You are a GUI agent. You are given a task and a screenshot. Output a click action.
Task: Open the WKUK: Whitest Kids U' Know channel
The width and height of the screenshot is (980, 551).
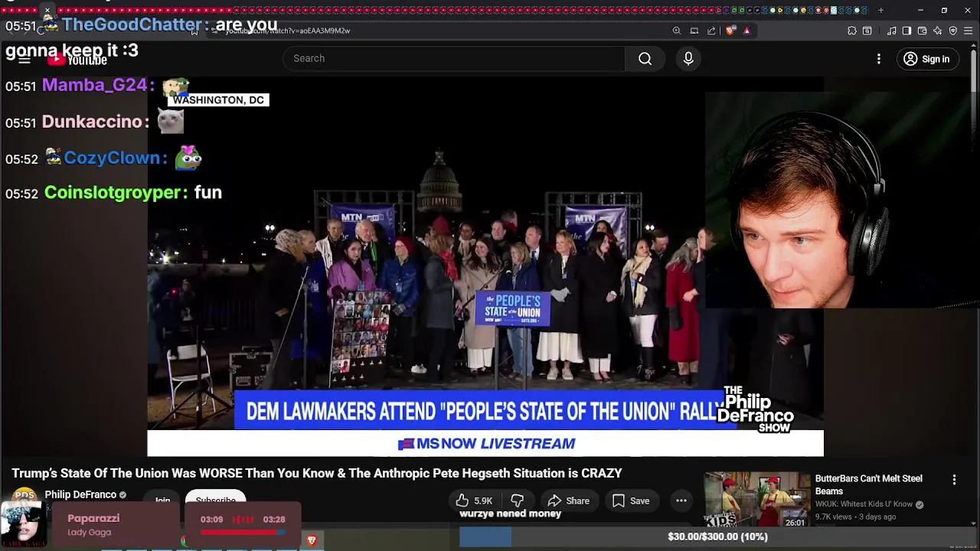(x=864, y=504)
